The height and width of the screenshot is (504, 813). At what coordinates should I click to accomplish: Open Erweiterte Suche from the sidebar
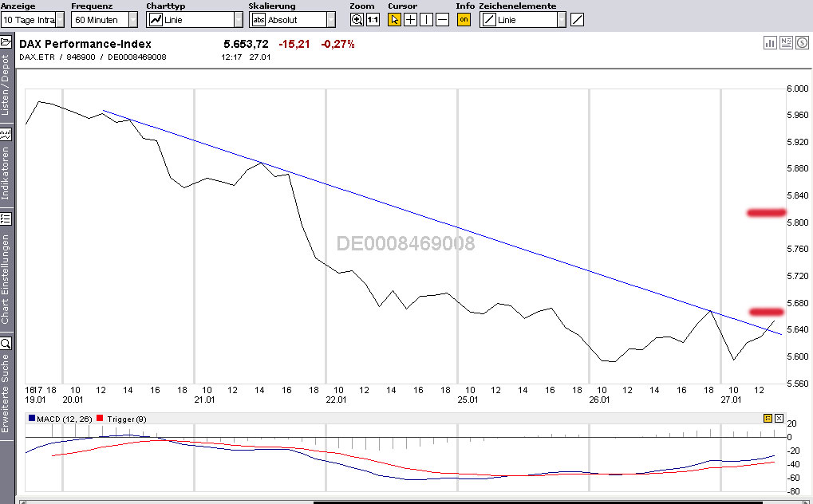click(6, 391)
